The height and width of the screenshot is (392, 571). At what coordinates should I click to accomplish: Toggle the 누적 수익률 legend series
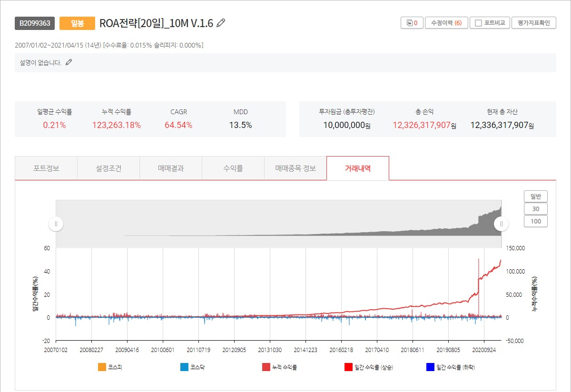[x=279, y=367]
